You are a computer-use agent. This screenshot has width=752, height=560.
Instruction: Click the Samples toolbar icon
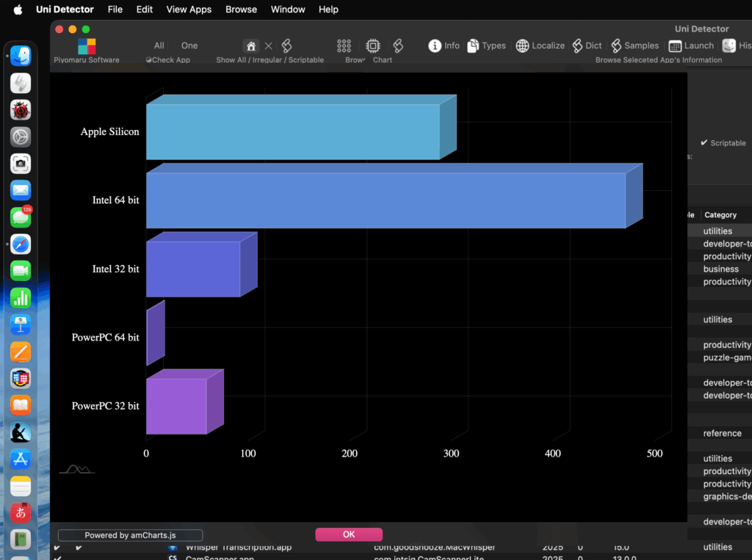[615, 46]
